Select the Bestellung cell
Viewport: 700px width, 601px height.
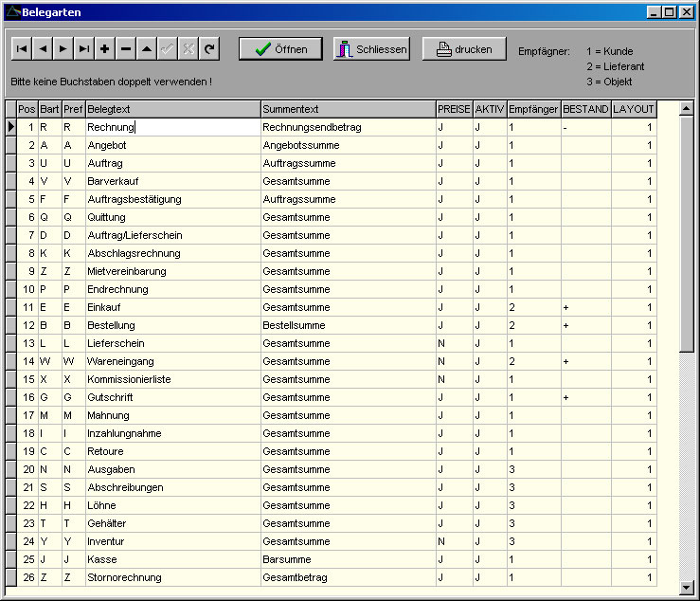click(172, 325)
